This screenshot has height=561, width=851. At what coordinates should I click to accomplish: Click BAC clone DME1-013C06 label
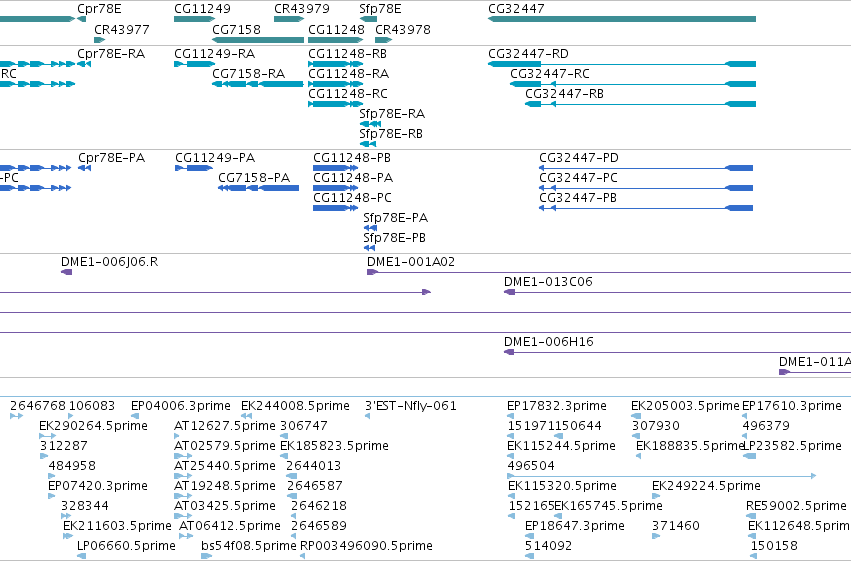coord(548,282)
